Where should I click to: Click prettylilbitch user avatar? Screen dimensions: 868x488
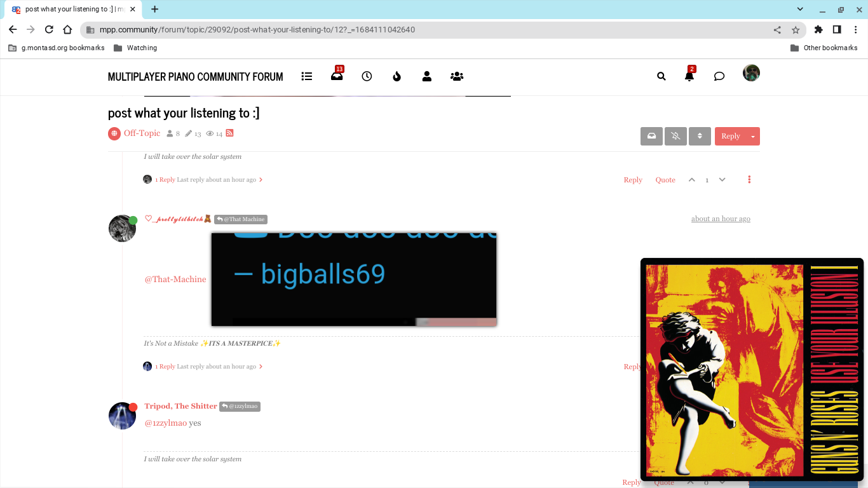tap(122, 229)
